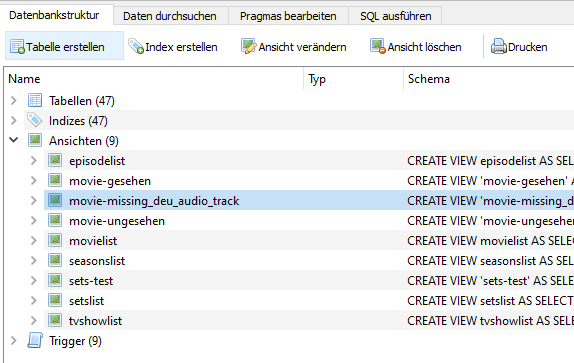The image size is (574, 363).
Task: Select the setslist view name
Action: 86,301
